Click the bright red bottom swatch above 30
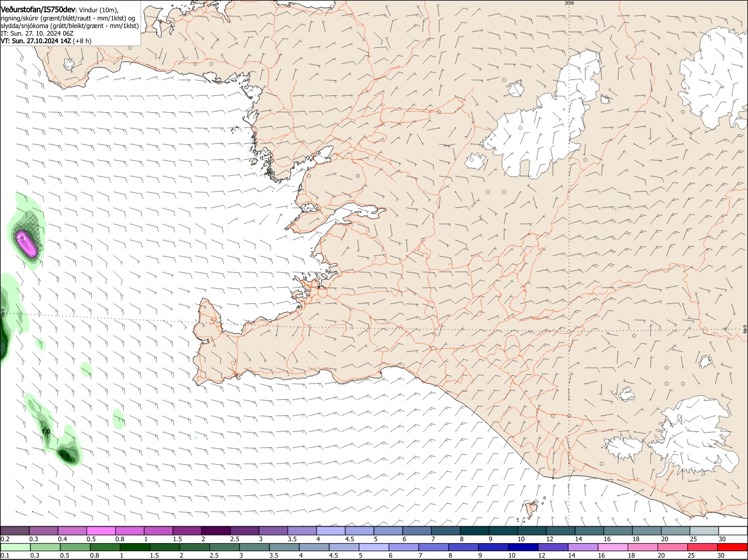 coord(733,547)
